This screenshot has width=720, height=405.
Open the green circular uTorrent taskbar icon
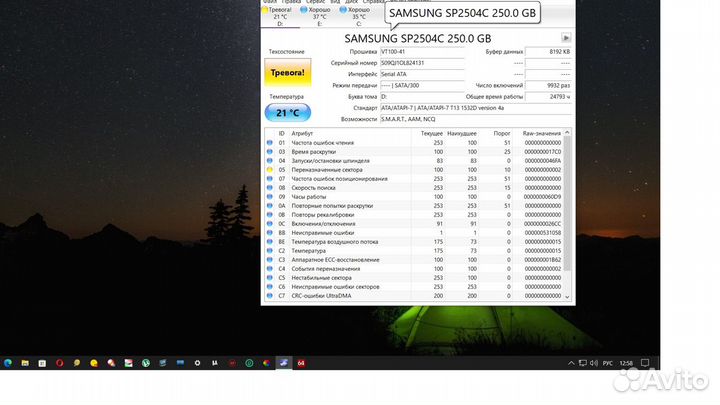pyautogui.click(x=146, y=363)
